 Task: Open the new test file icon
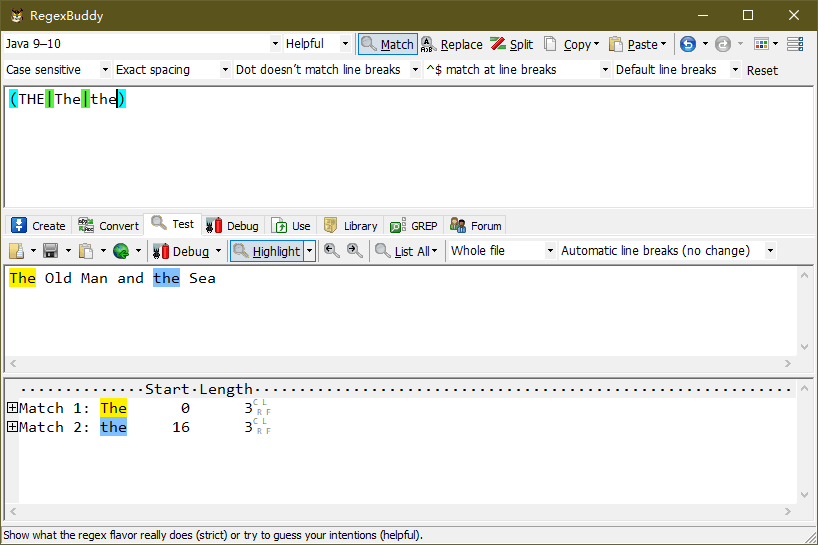16,251
